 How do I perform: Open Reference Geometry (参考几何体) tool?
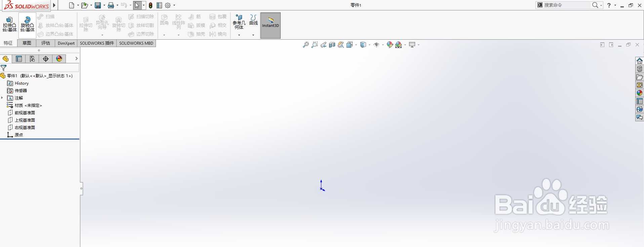coord(239,22)
